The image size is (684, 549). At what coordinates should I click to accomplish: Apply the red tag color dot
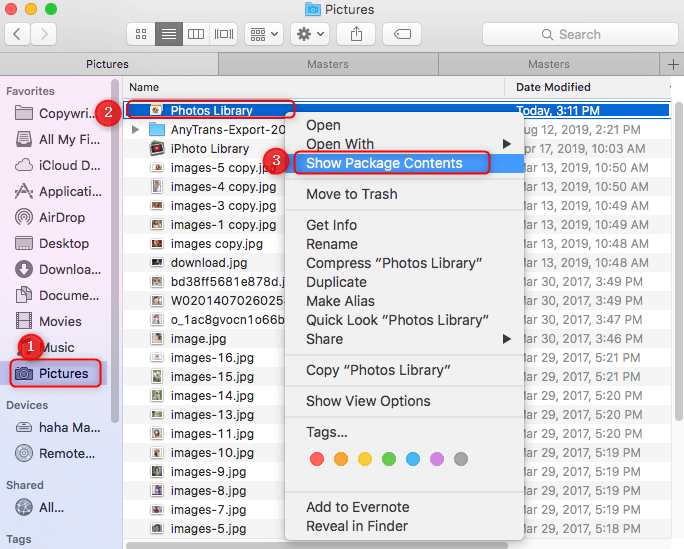click(317, 459)
